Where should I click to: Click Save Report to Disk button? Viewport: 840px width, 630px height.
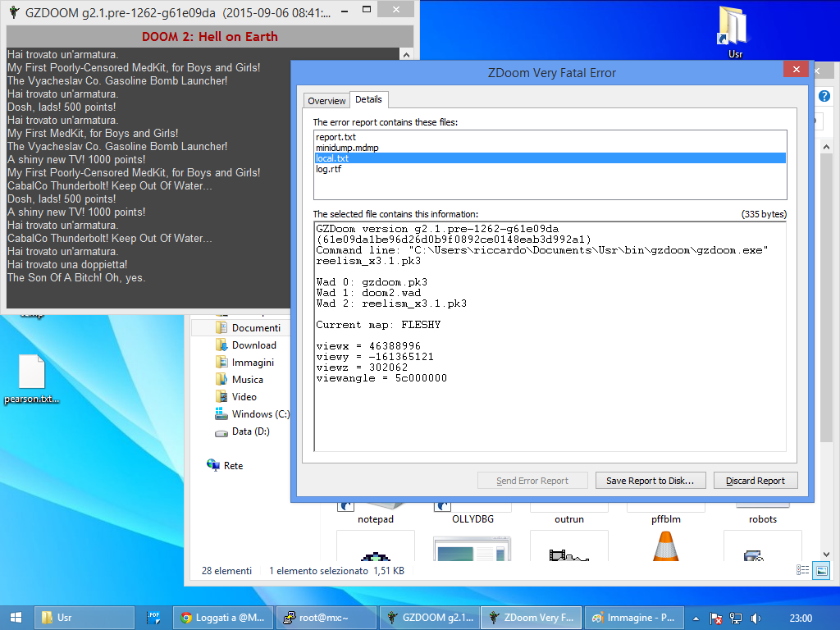coord(651,481)
